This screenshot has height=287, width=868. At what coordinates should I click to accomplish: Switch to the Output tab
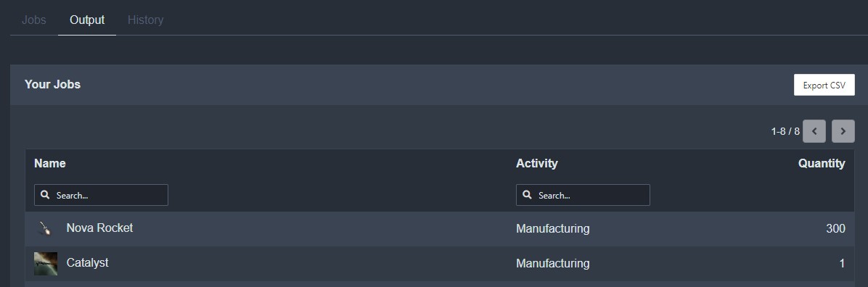(x=87, y=20)
